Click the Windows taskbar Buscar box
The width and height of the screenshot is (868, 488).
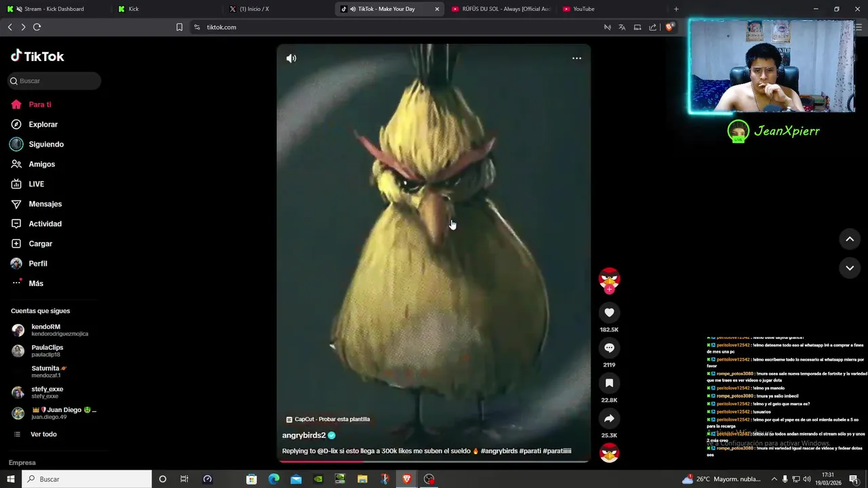87,479
